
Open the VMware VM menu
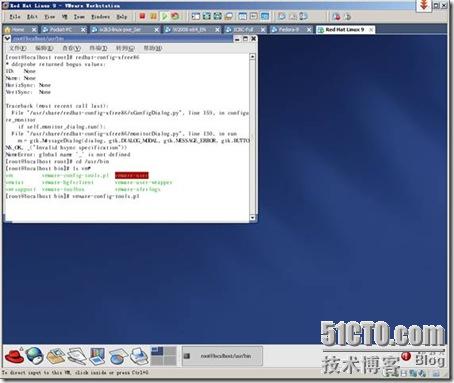click(65, 16)
